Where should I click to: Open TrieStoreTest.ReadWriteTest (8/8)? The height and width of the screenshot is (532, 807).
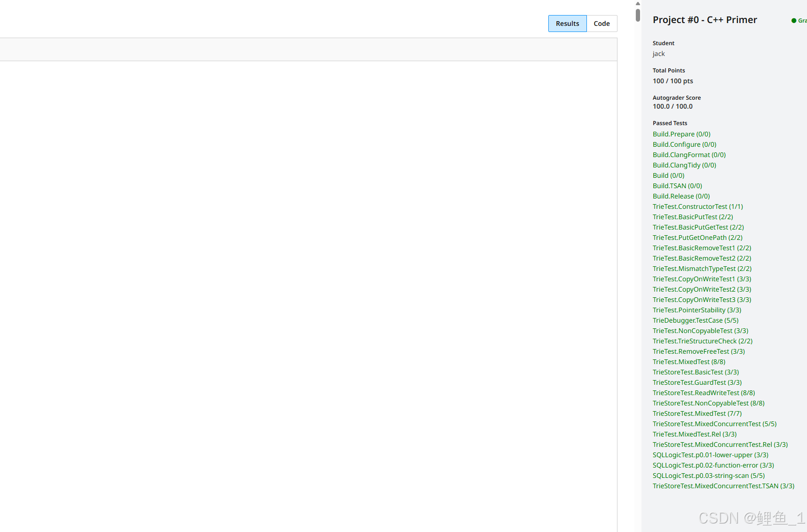click(704, 393)
